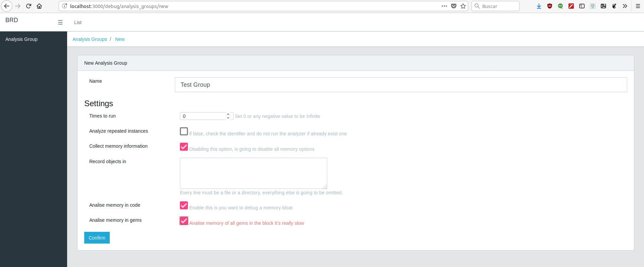
Task: Uncheck Analise memory in gems checkbox
Action: point(184,221)
